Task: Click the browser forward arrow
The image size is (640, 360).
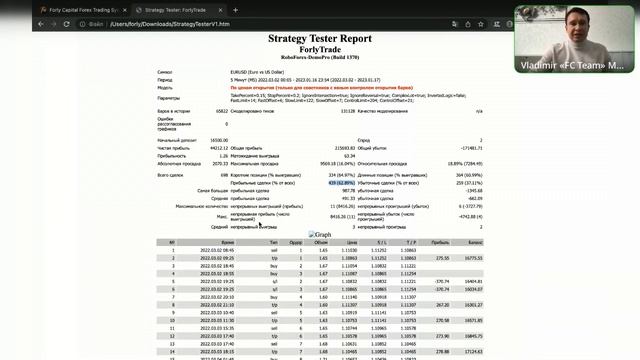Action: pos(54,24)
